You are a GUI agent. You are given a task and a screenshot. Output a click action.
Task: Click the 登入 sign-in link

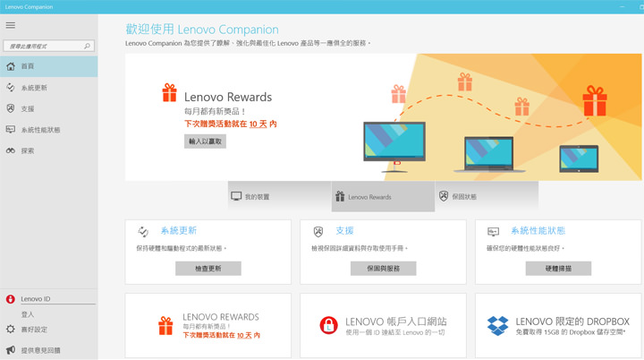(28, 314)
